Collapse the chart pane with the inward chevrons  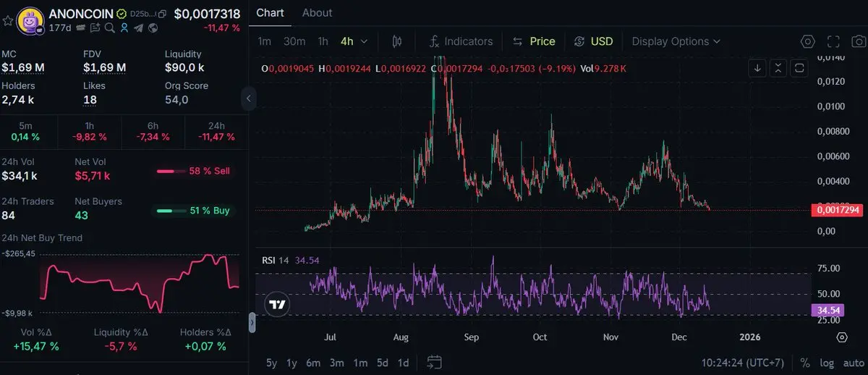[x=778, y=68]
